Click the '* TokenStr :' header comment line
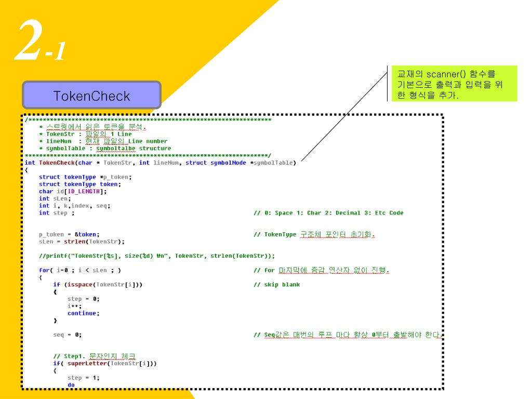 [x=85, y=134]
